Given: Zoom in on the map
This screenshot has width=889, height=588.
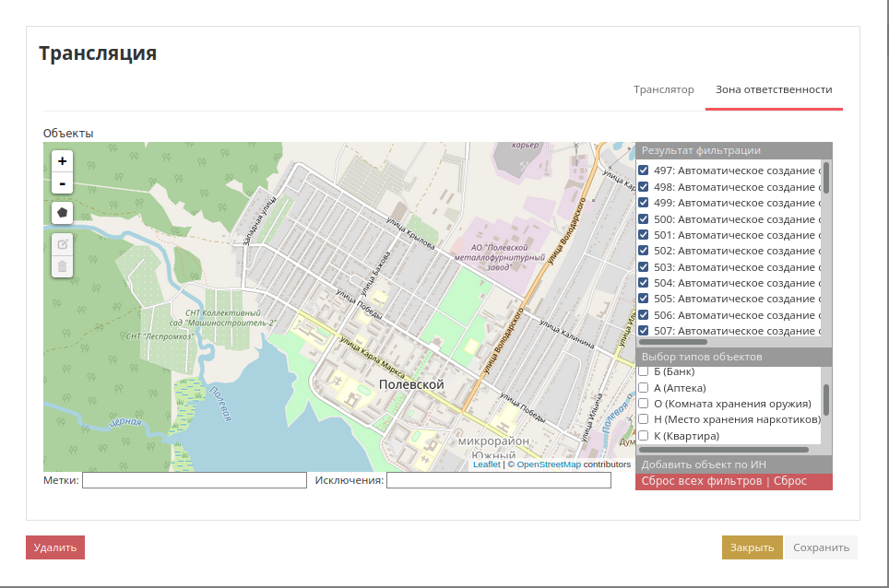Looking at the screenshot, I should 63,161.
